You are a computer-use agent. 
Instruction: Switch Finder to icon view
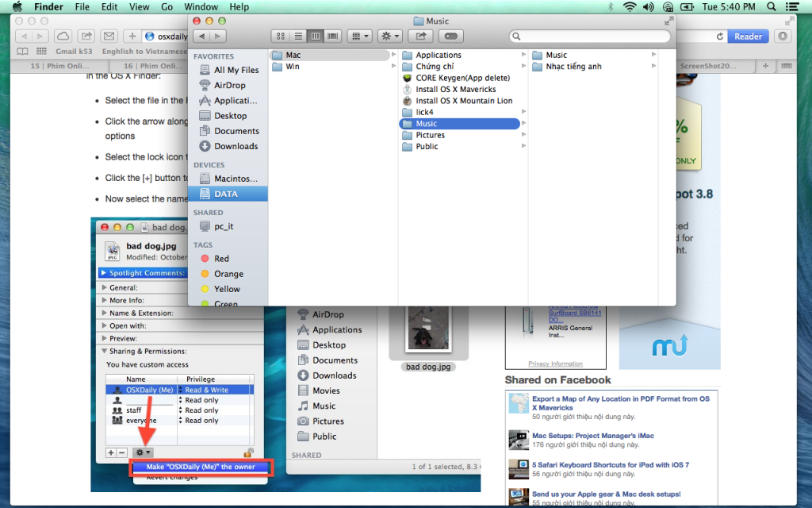[280, 37]
